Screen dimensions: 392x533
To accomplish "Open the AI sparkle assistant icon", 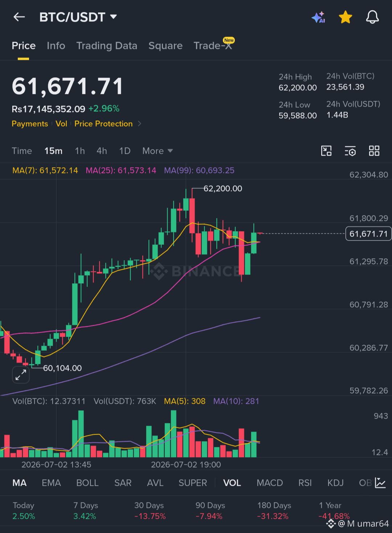I will (318, 17).
